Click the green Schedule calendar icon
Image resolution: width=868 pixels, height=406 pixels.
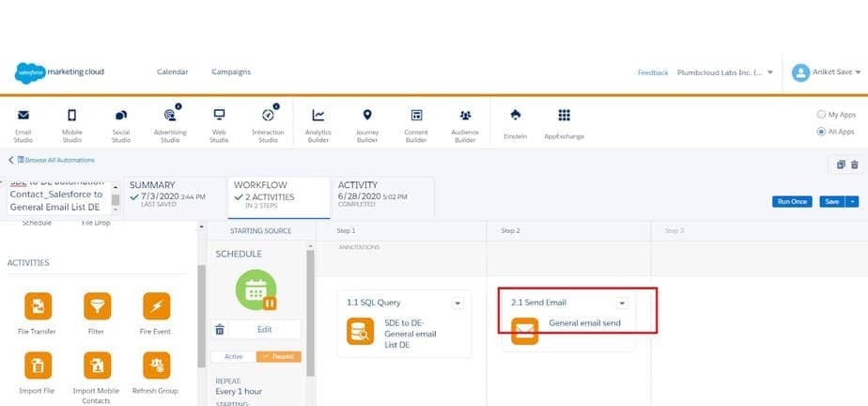coord(256,290)
